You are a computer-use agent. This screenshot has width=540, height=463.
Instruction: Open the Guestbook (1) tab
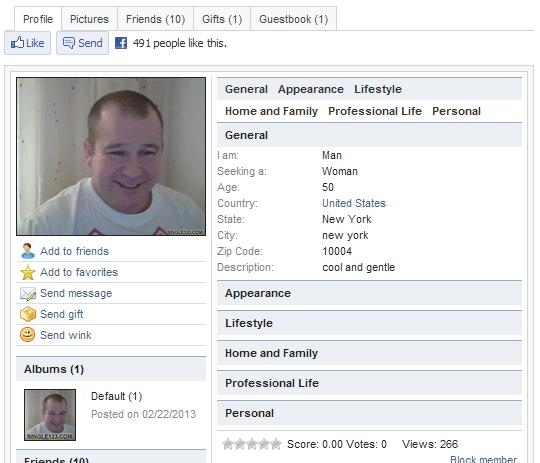pyautogui.click(x=294, y=19)
